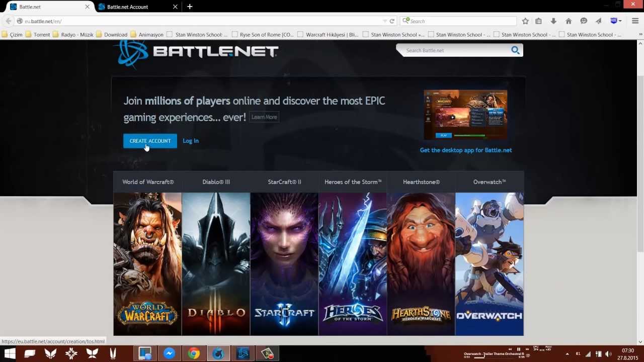Screen dimensions: 644x362
Task: Open Google Chrome from taskbar
Action: pyautogui.click(x=194, y=353)
